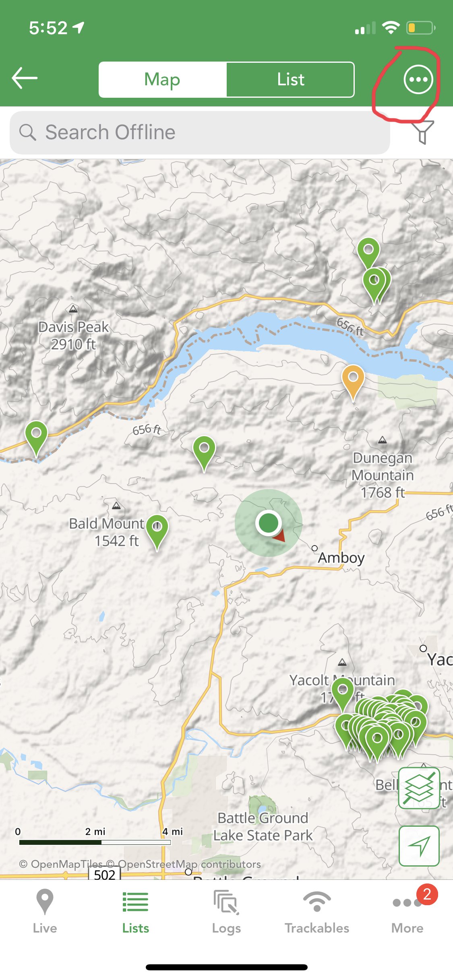Switch to the Map view toggle
453x980 pixels.
(163, 80)
